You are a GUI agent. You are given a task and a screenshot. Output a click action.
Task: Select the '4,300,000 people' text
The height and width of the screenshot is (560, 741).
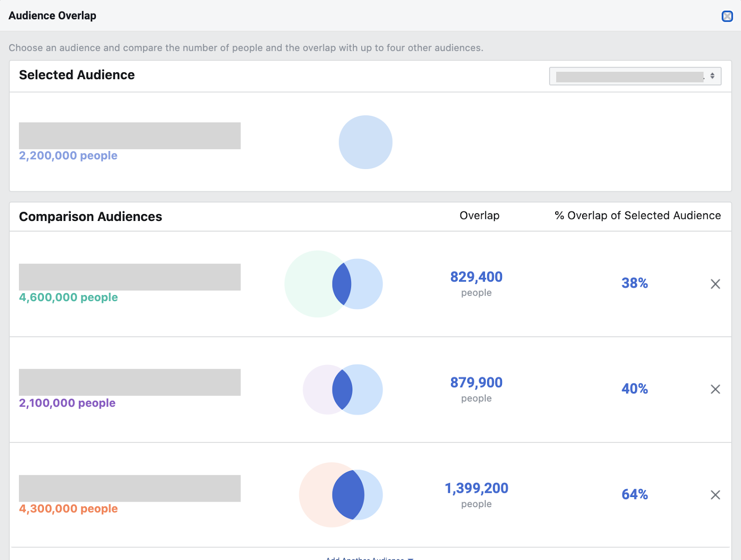[69, 509]
